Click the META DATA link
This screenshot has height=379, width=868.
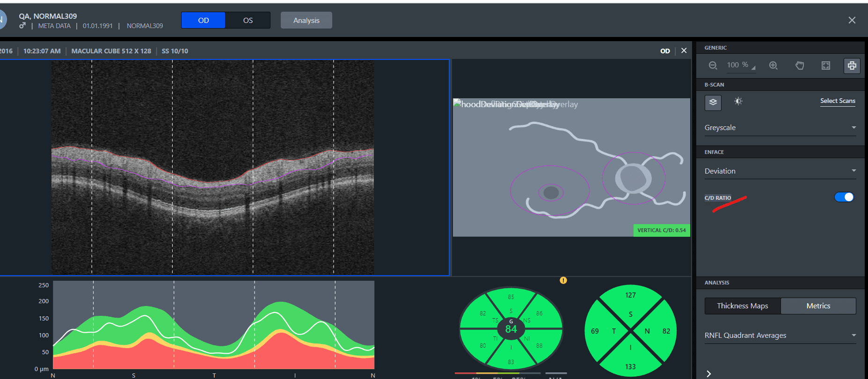(x=54, y=26)
